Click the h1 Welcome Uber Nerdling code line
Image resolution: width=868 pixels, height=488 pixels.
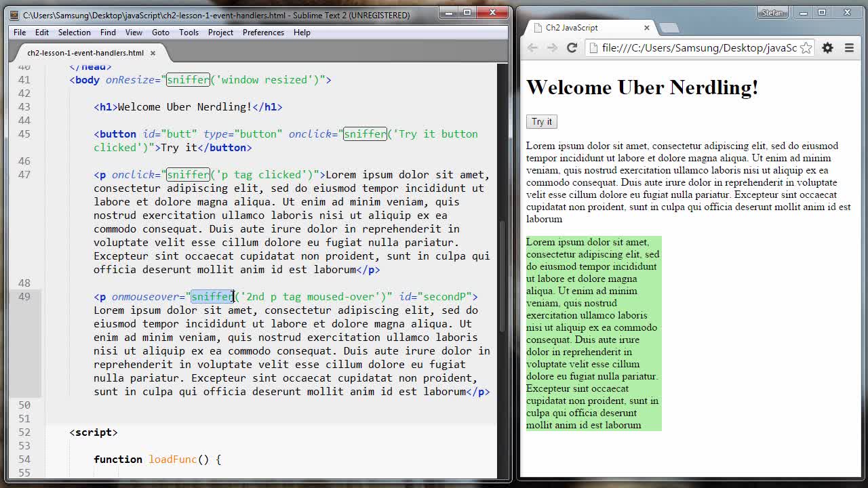point(188,106)
